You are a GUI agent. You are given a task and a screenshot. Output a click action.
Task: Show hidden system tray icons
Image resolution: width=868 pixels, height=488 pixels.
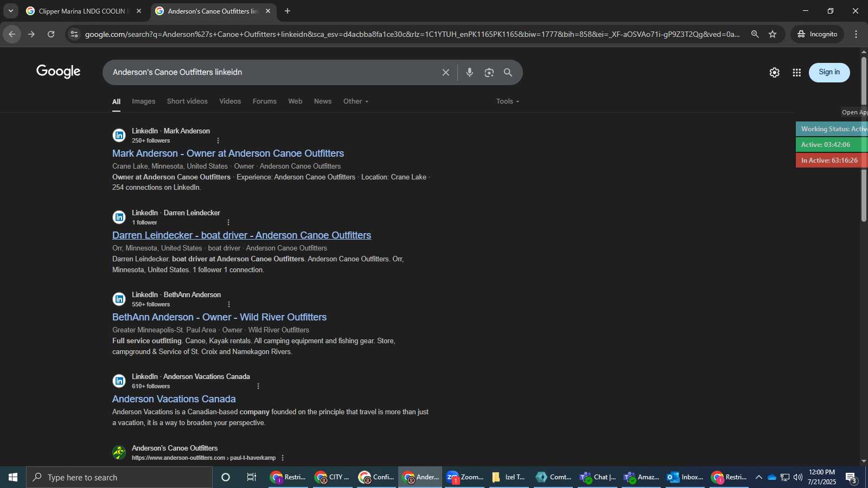pyautogui.click(x=758, y=477)
